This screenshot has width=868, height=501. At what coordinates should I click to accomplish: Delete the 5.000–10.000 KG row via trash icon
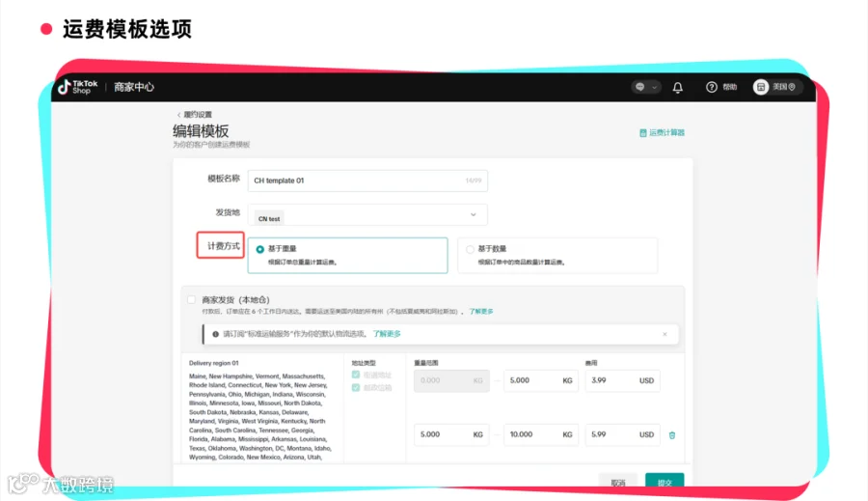[672, 435]
